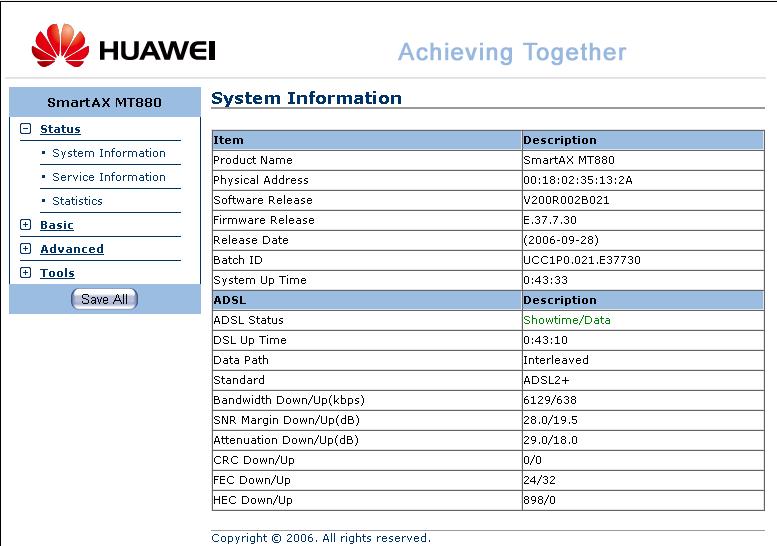This screenshot has height=546, width=777.
Task: Select firmware value E.37.7.30
Action: click(x=550, y=220)
